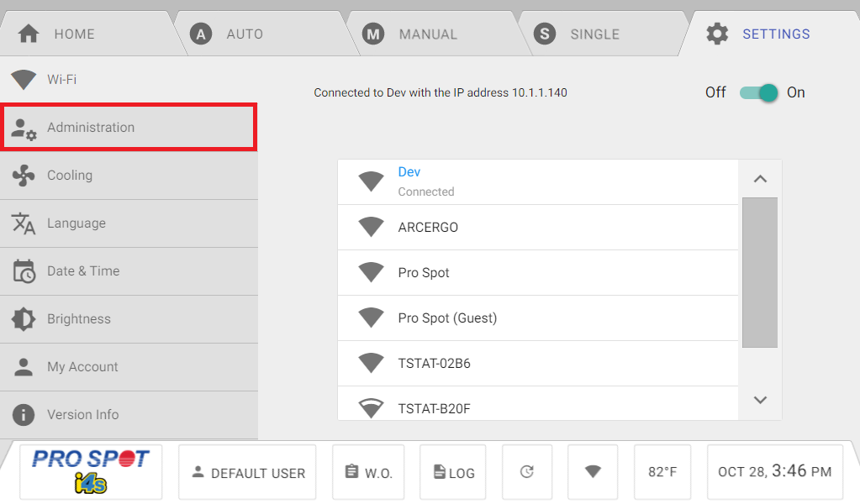
Task: Select the ARCERGO network
Action: [538, 228]
